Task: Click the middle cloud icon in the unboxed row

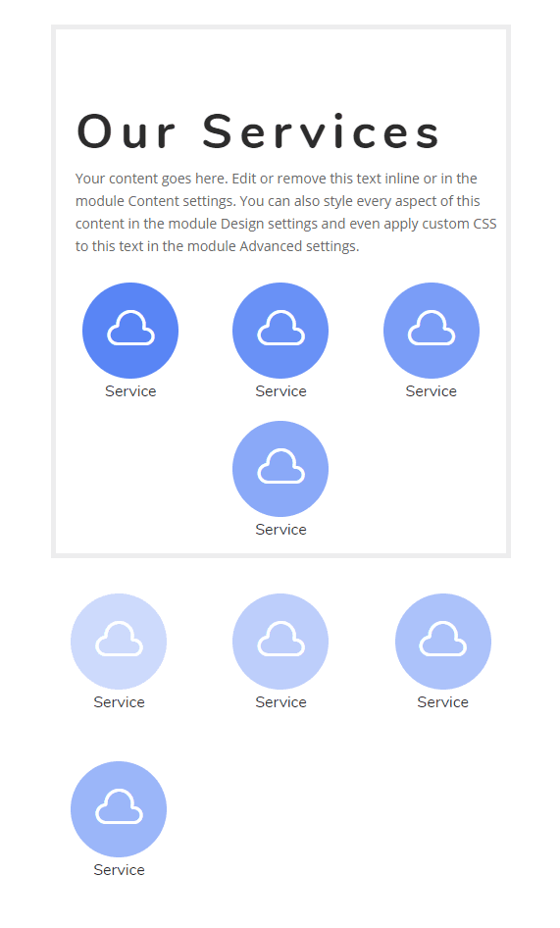Action: click(x=280, y=642)
